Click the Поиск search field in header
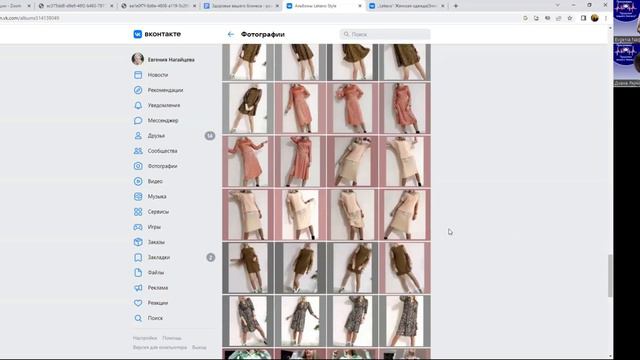The image size is (640, 360). tap(385, 34)
